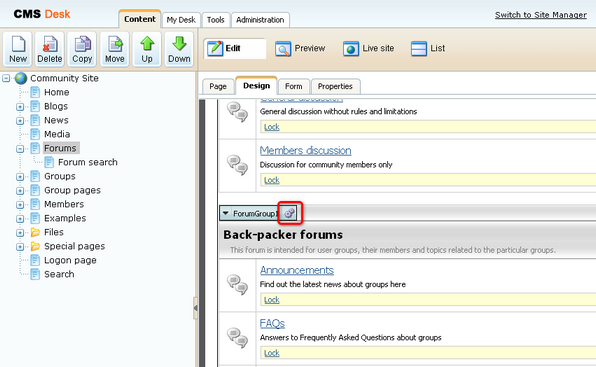Click folder icon next to Files

click(x=35, y=232)
